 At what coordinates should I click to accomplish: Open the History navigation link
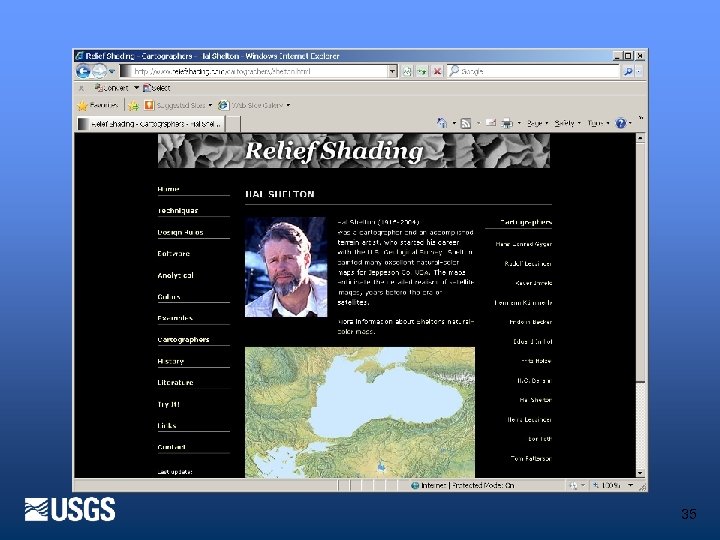(170, 361)
